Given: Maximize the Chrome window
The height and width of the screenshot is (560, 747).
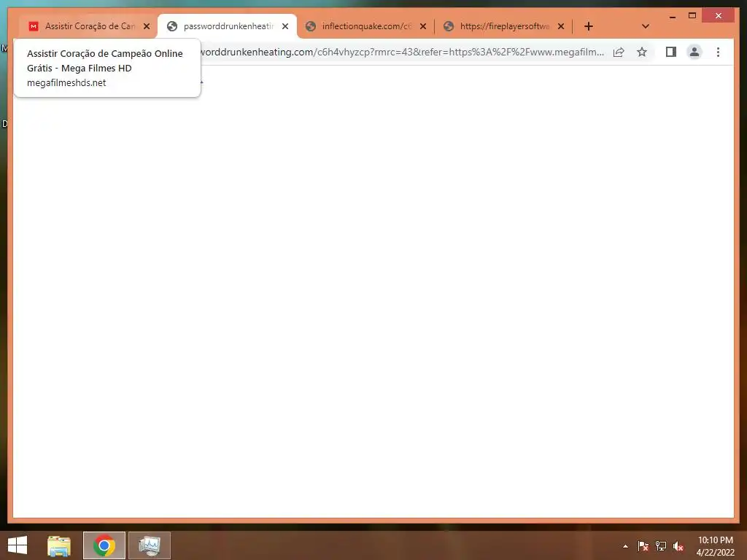Looking at the screenshot, I should (692, 16).
